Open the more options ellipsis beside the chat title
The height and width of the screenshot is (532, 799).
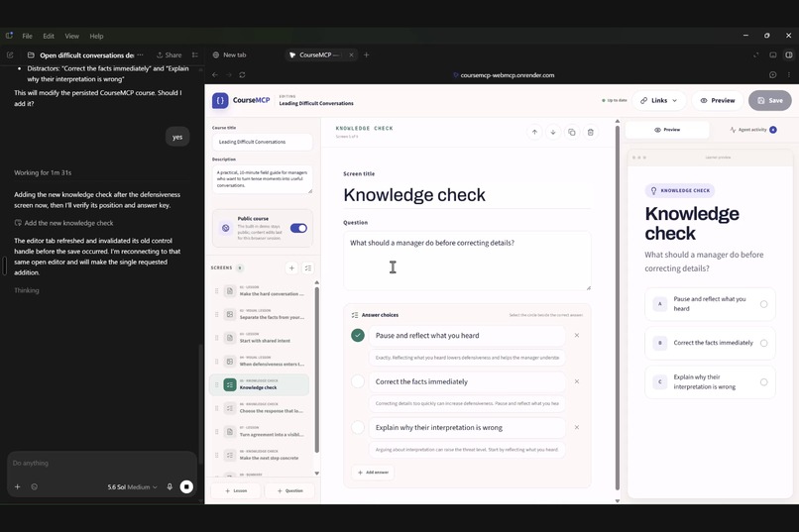click(x=140, y=54)
